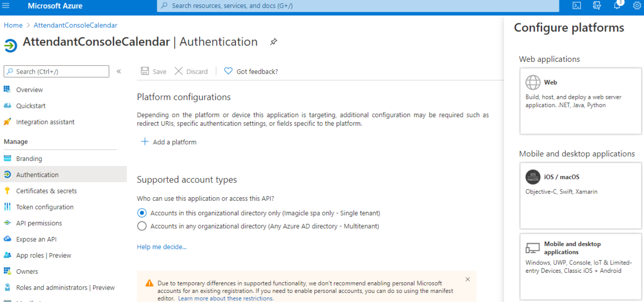
Task: Click Add a platform
Action: pos(169,142)
